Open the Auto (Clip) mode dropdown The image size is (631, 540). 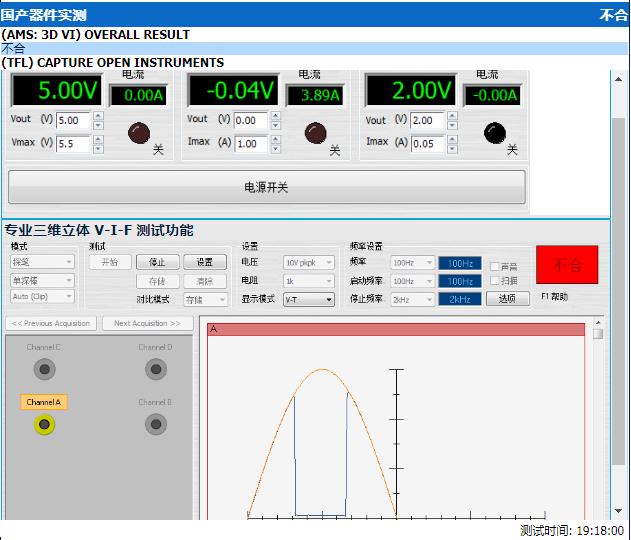pyautogui.click(x=42, y=297)
